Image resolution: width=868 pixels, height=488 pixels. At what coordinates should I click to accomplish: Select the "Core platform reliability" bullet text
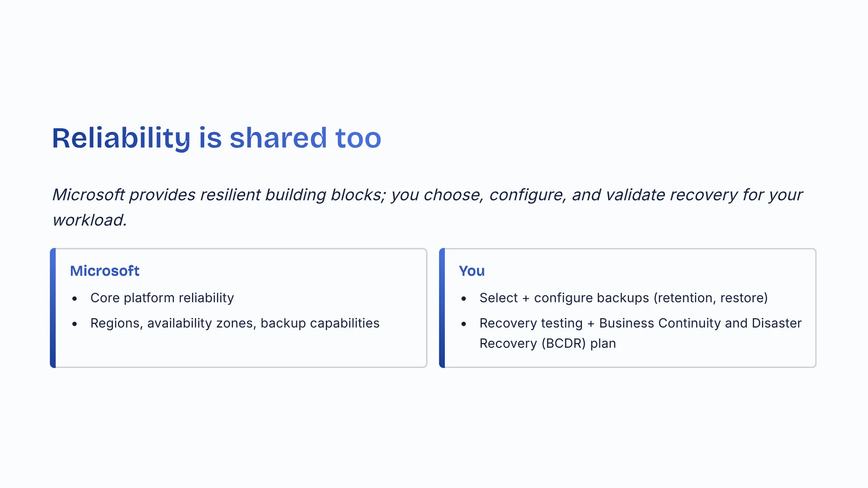[x=162, y=298]
